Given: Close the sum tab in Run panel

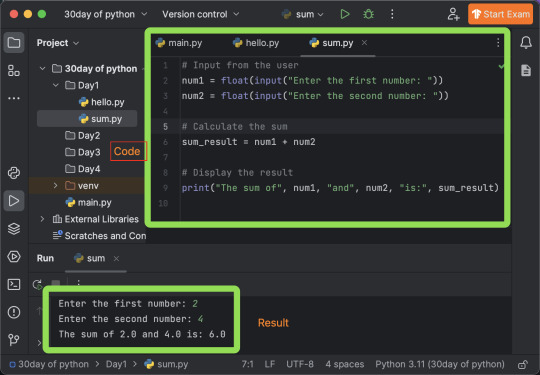Looking at the screenshot, I should click(x=116, y=258).
